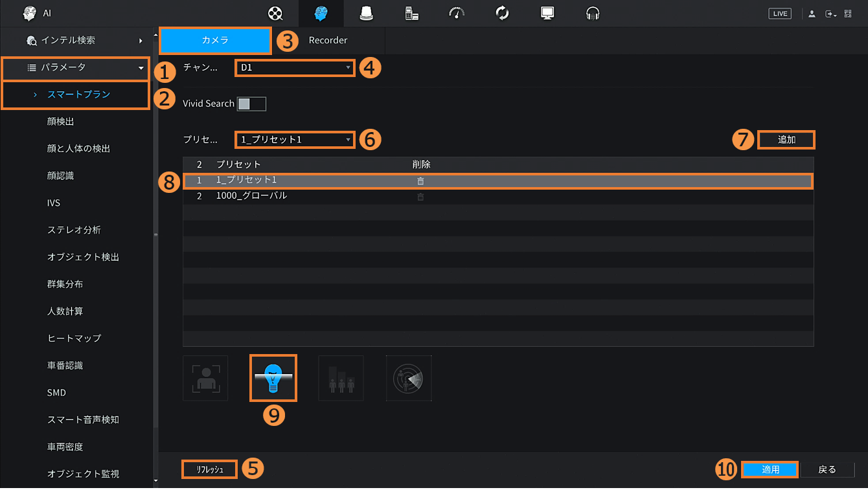This screenshot has width=868, height=501.
Task: Click the 追加 button
Action: tap(786, 140)
